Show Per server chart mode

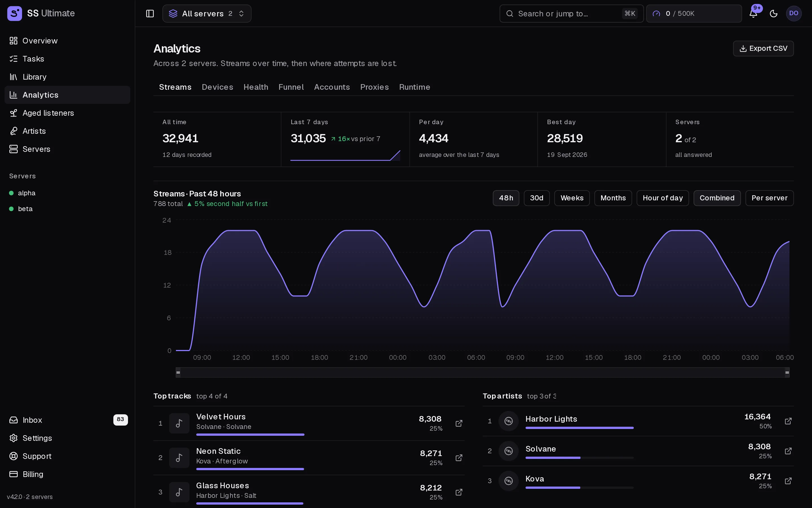[769, 198]
